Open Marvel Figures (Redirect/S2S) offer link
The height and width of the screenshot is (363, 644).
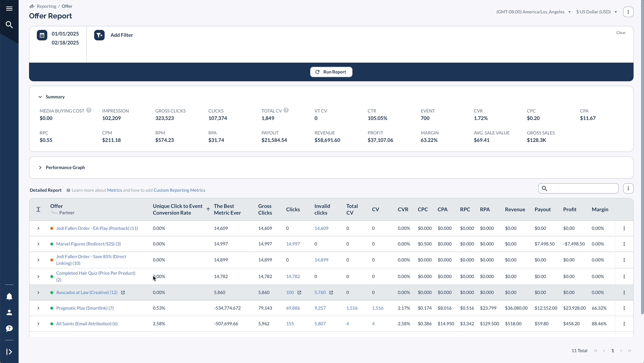[x=88, y=244]
